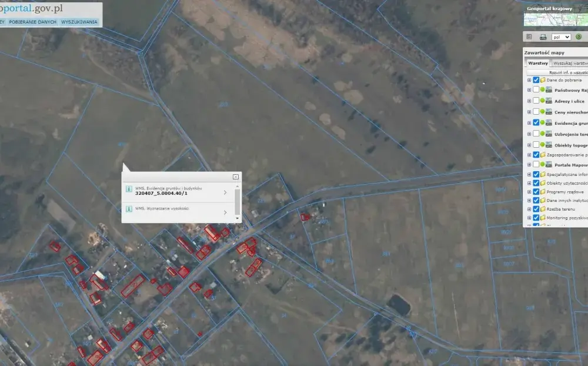This screenshot has height=366, width=588.
Task: Disable the Ewidencja gruntów layer checkbox
Action: (x=536, y=122)
